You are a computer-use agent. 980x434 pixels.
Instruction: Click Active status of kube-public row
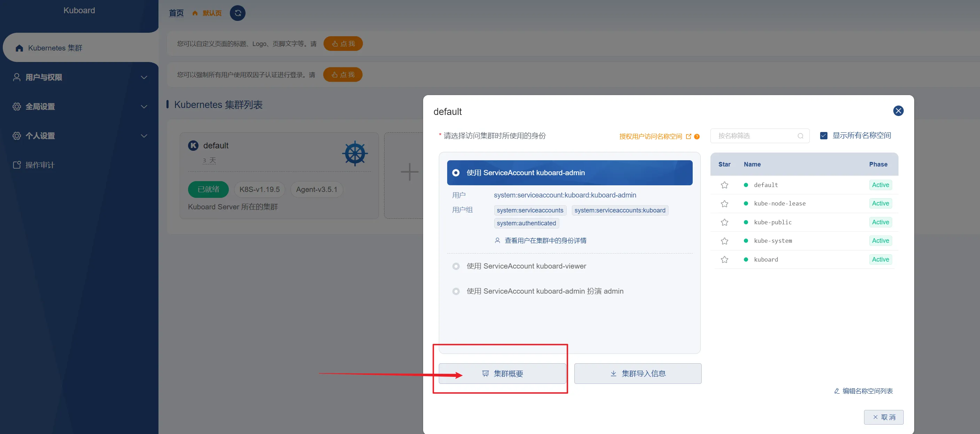pyautogui.click(x=880, y=222)
